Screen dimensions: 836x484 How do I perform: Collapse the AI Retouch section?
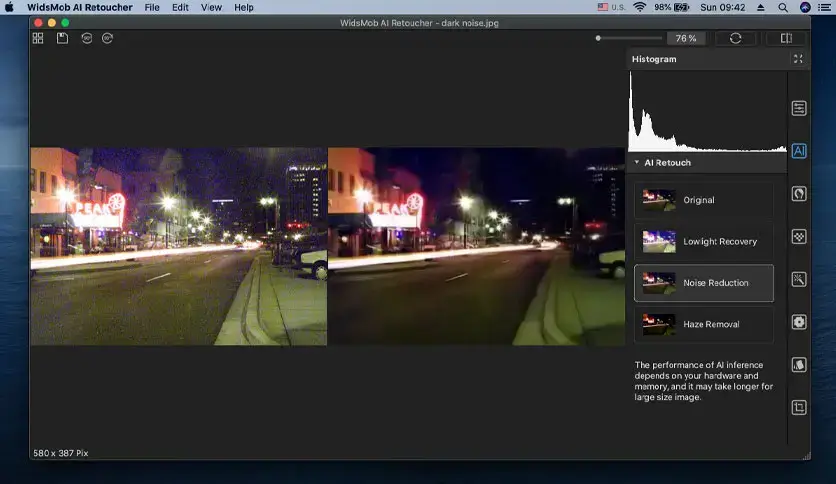(x=637, y=162)
